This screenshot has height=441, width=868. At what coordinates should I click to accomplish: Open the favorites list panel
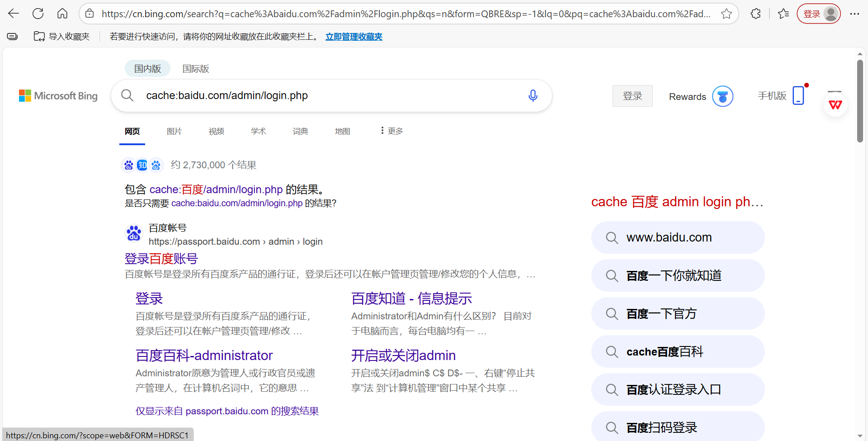783,14
